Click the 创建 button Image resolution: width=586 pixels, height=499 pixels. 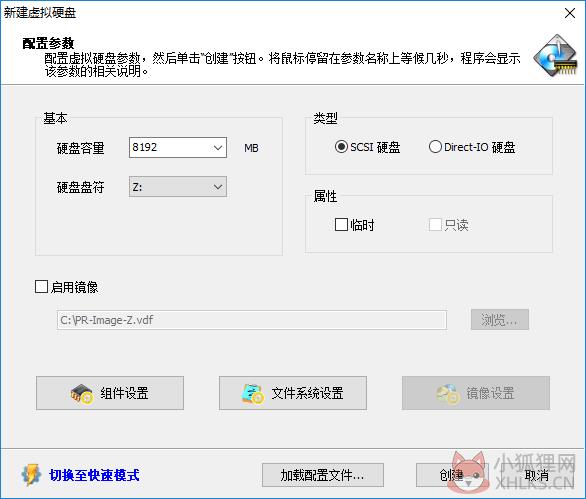click(451, 475)
